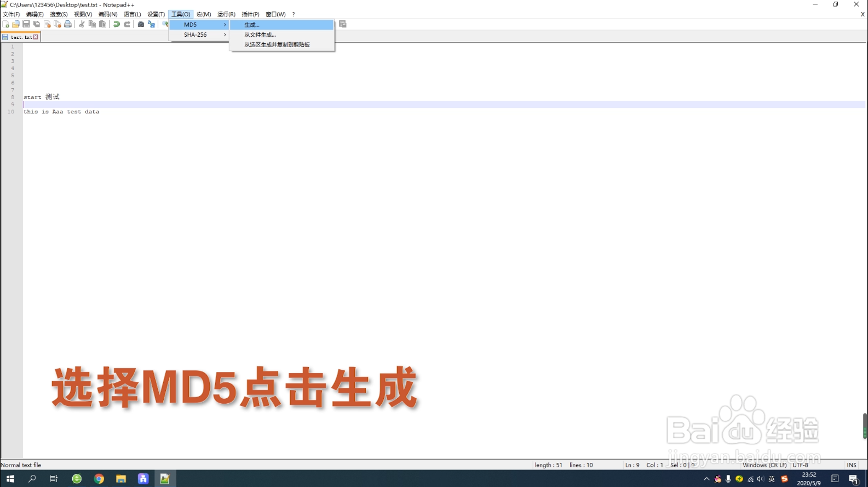Open taskbar Search magnifier
Image resolution: width=868 pixels, height=487 pixels.
coord(32,479)
